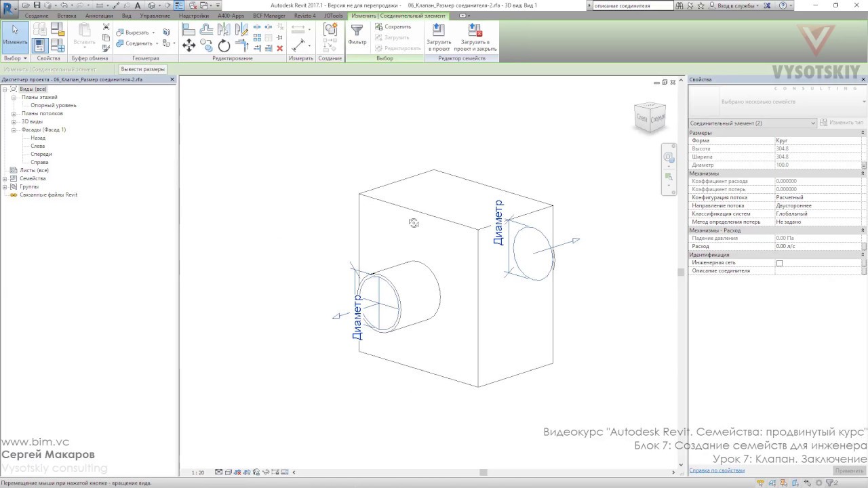Image resolution: width=868 pixels, height=488 pixels.
Task: Select the Mirror pick axis tool
Action: pyautogui.click(x=224, y=30)
